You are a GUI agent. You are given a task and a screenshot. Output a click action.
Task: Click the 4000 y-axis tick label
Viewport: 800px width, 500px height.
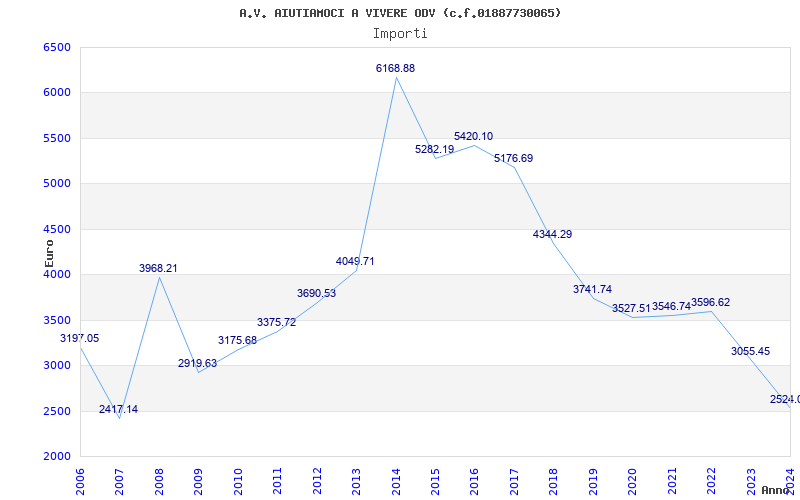[57, 274]
